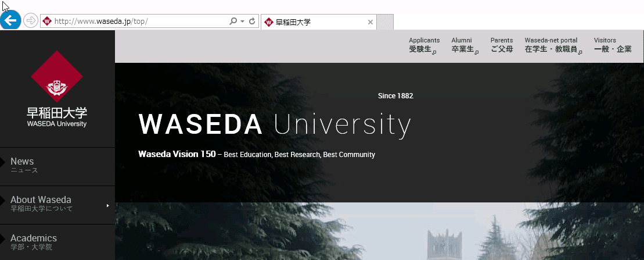644x260 pixels.
Task: Open the Parents ご父母 link
Action: (x=502, y=45)
